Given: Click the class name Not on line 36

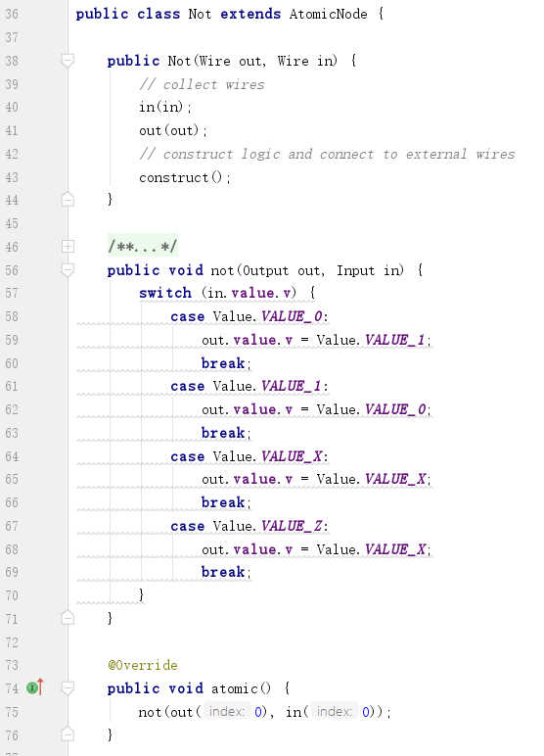Looking at the screenshot, I should [x=200, y=14].
